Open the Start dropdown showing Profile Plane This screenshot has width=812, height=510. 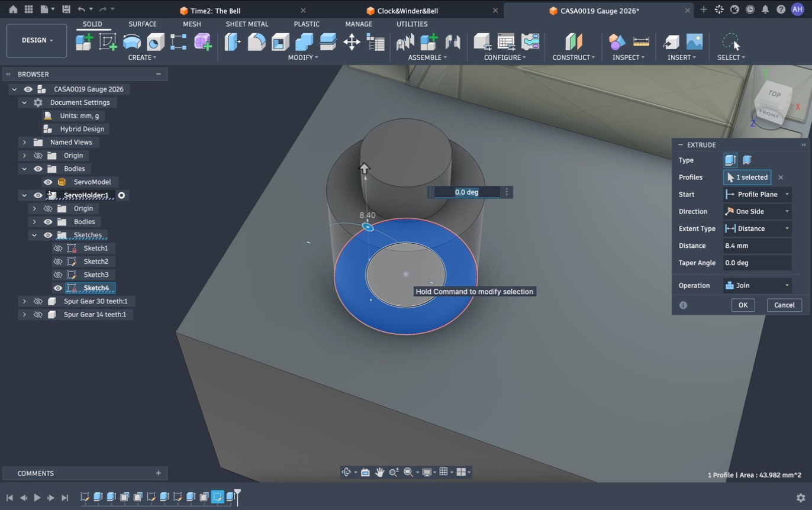pos(758,195)
